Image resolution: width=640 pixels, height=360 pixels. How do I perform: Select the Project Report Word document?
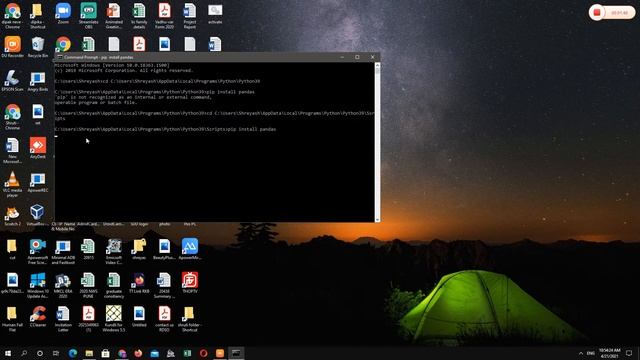(190, 16)
